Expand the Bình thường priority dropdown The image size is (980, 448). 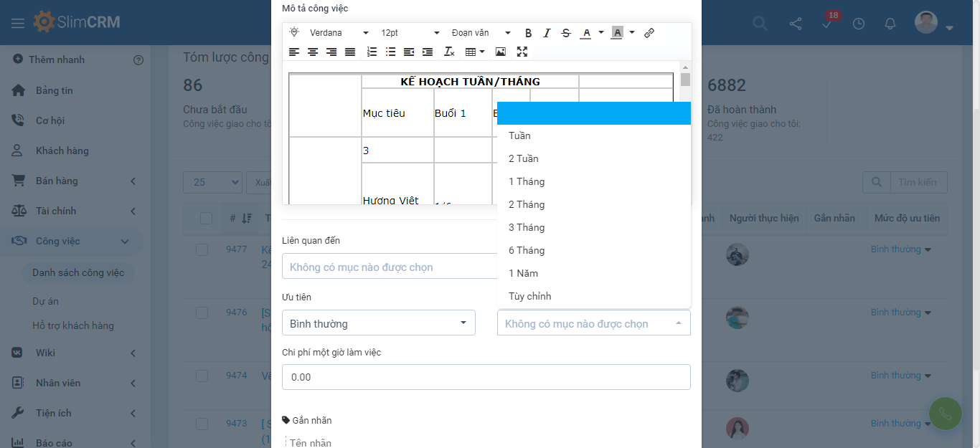pyautogui.click(x=378, y=323)
